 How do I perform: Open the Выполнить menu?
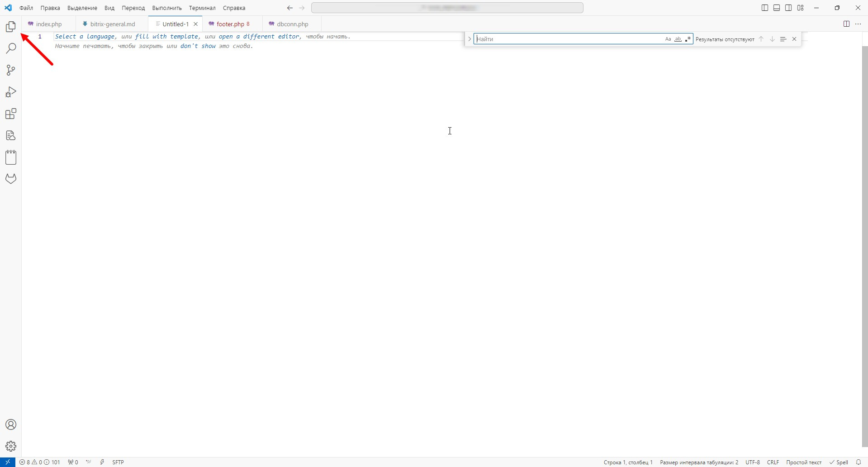tap(167, 8)
